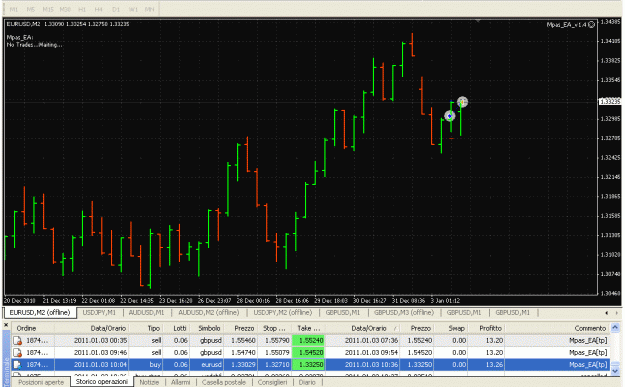Sort by Commento column header
Image resolution: width=625 pixels, height=387 pixels.
(x=558, y=328)
